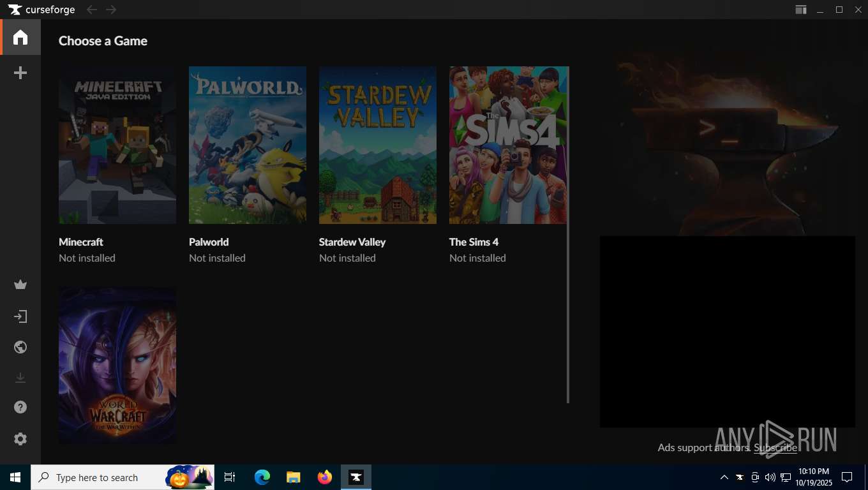This screenshot has width=868, height=490.
Task: Click the Choose a Game heading
Action: click(103, 41)
